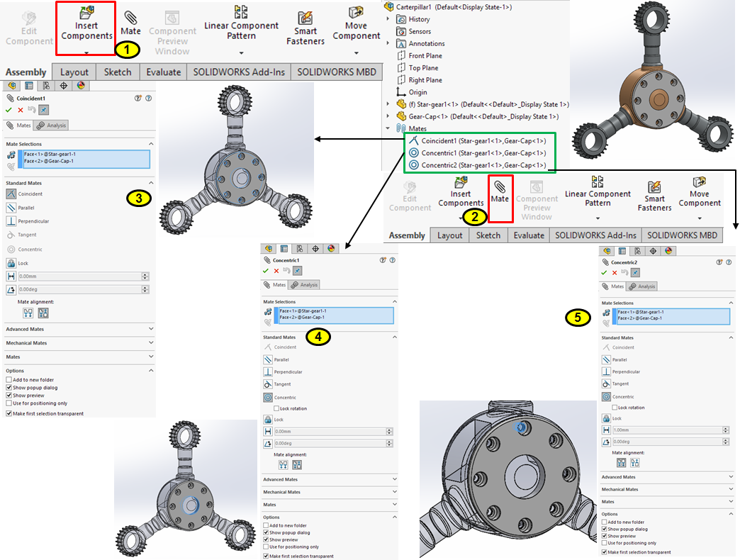The height and width of the screenshot is (560, 740).
Task: Select the Front Plane in the feature tree
Action: [x=420, y=56]
